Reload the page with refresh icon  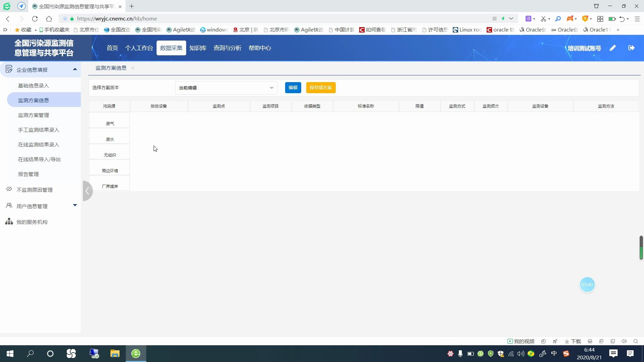(35, 19)
